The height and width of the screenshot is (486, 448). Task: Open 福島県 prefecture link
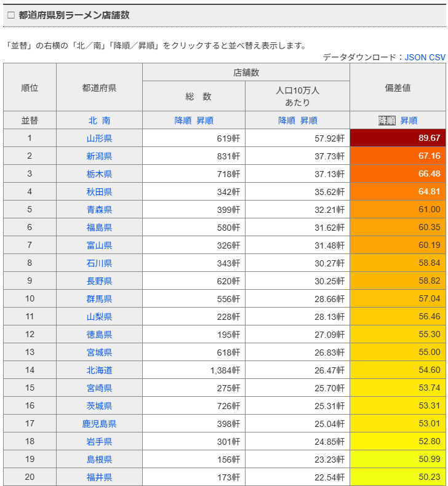pos(99,228)
